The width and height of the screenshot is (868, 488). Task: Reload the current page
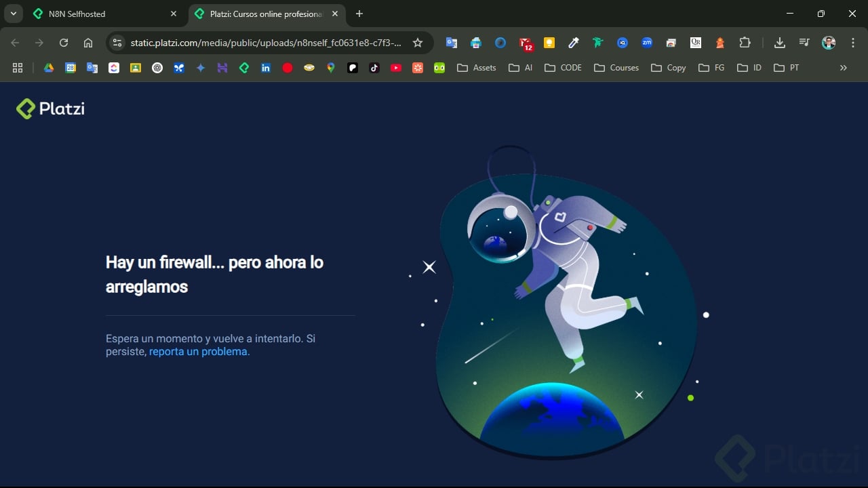(x=64, y=43)
